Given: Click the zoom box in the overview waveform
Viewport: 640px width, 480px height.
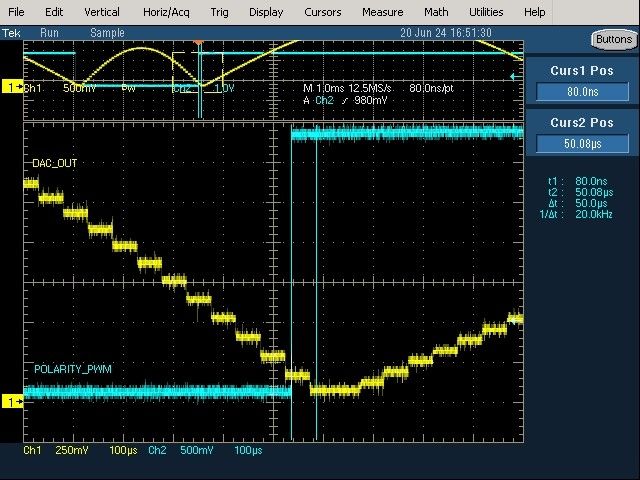Looking at the screenshot, I should (198, 73).
